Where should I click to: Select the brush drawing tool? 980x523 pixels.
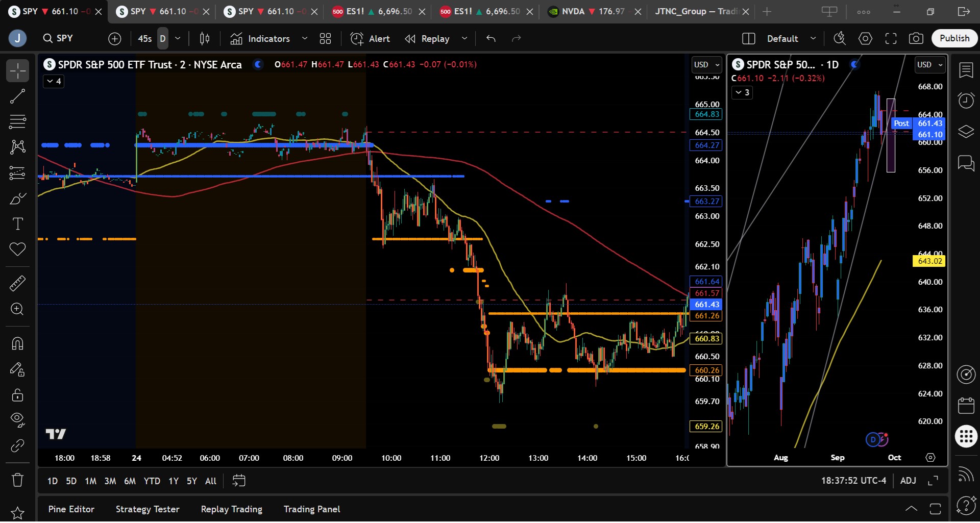tap(17, 198)
